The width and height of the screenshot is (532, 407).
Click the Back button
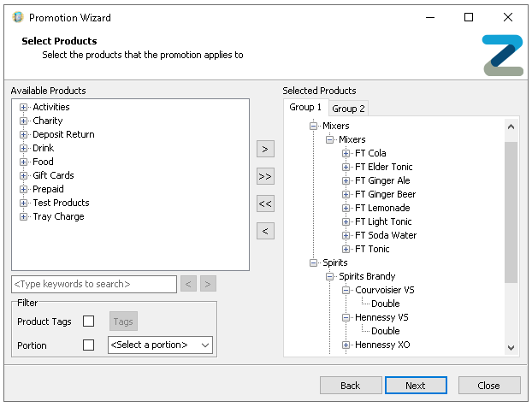pos(351,386)
